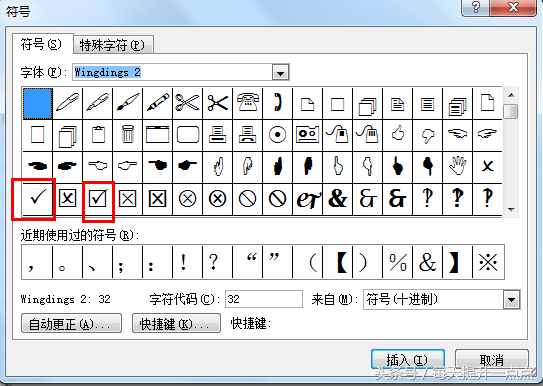
Task: Select the bullseye circle with dot symbol
Action: [277, 135]
